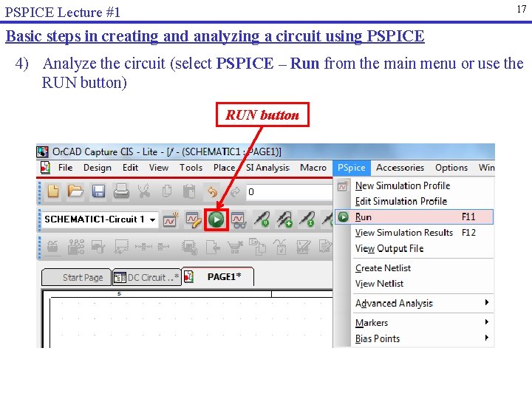Viewport: 532px width, 399px height.
Task: Click the first icon of the bottom toolbar
Action: [52, 247]
